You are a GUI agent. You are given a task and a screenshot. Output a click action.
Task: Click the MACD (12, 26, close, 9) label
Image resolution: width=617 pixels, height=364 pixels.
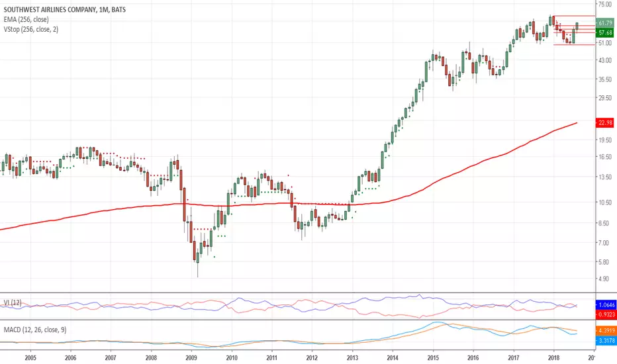click(35, 330)
